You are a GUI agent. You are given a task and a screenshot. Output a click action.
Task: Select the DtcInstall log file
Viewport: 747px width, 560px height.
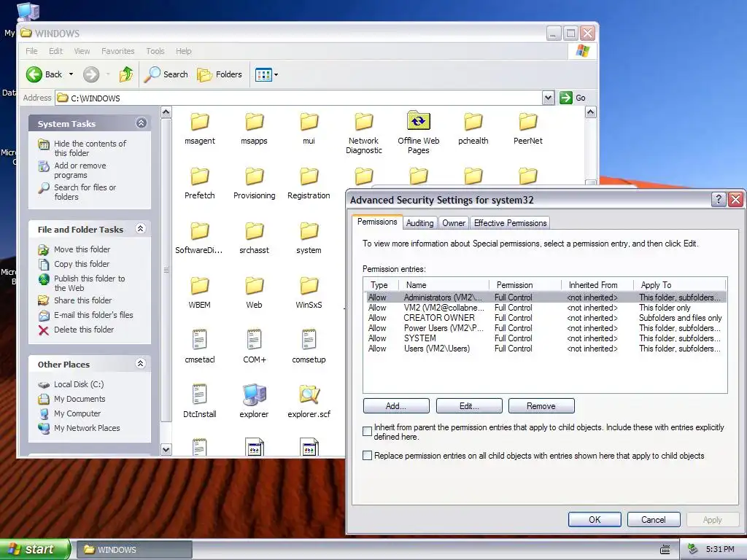click(200, 401)
